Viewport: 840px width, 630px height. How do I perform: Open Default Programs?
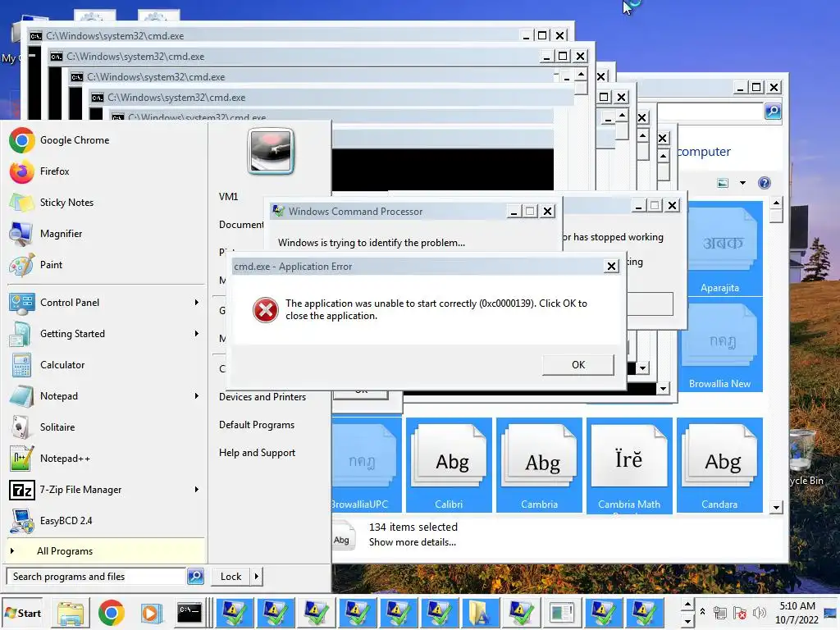pyautogui.click(x=257, y=425)
